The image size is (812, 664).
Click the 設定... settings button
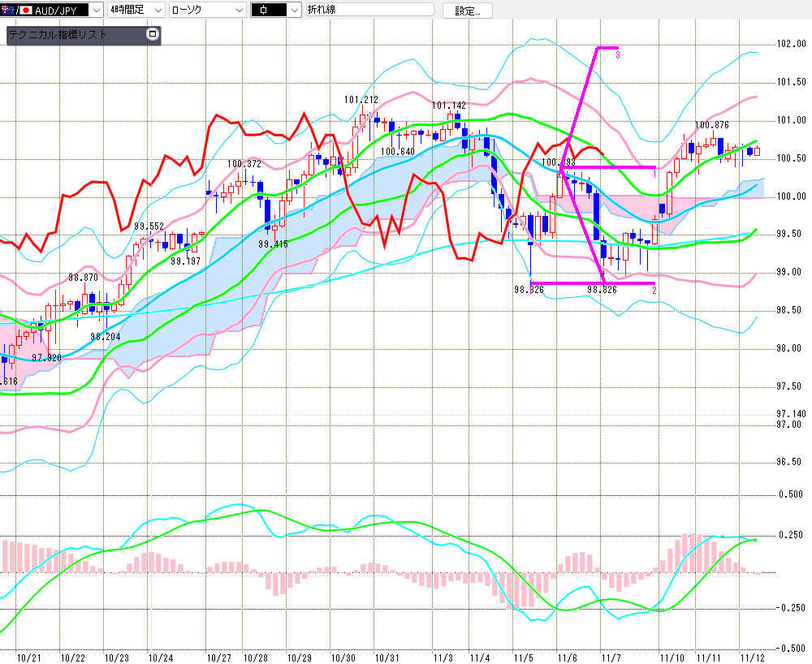click(x=467, y=11)
